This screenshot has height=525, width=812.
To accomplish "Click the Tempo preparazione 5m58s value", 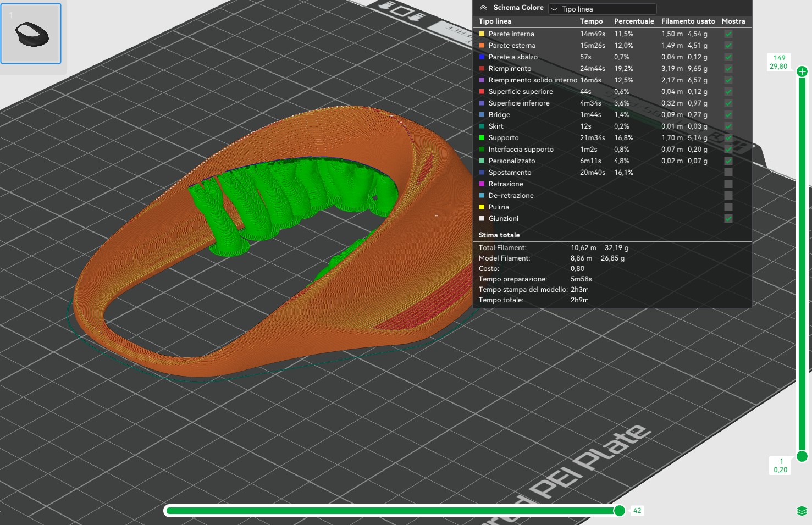I will [581, 279].
